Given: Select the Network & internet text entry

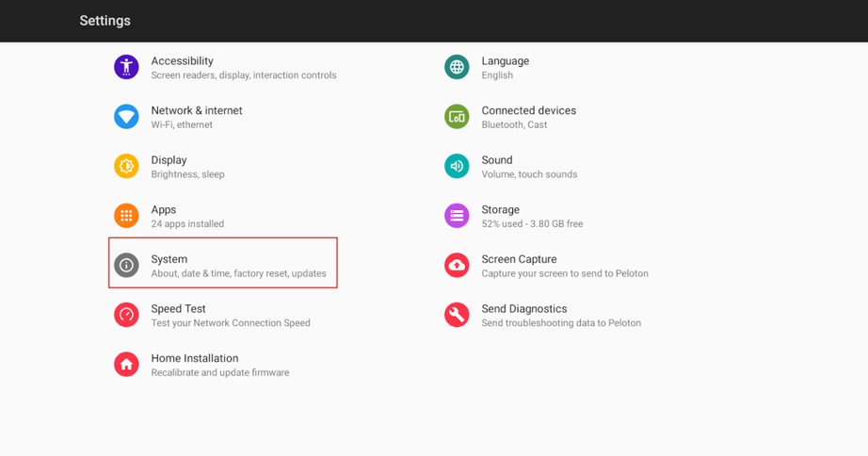Looking at the screenshot, I should 197,111.
